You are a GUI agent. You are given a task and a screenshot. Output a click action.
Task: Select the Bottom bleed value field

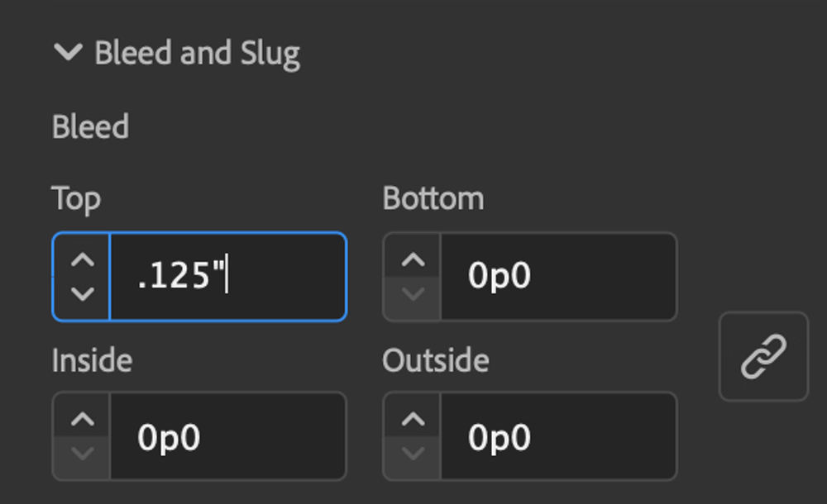(558, 276)
